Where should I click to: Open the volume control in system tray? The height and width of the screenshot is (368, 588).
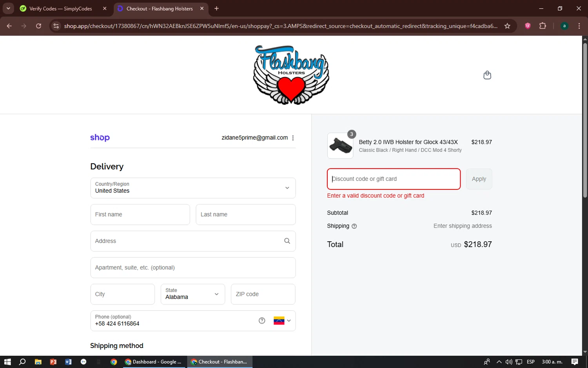tap(509, 362)
